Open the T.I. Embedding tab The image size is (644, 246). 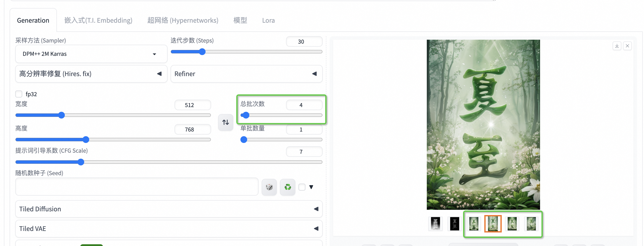[x=98, y=20]
